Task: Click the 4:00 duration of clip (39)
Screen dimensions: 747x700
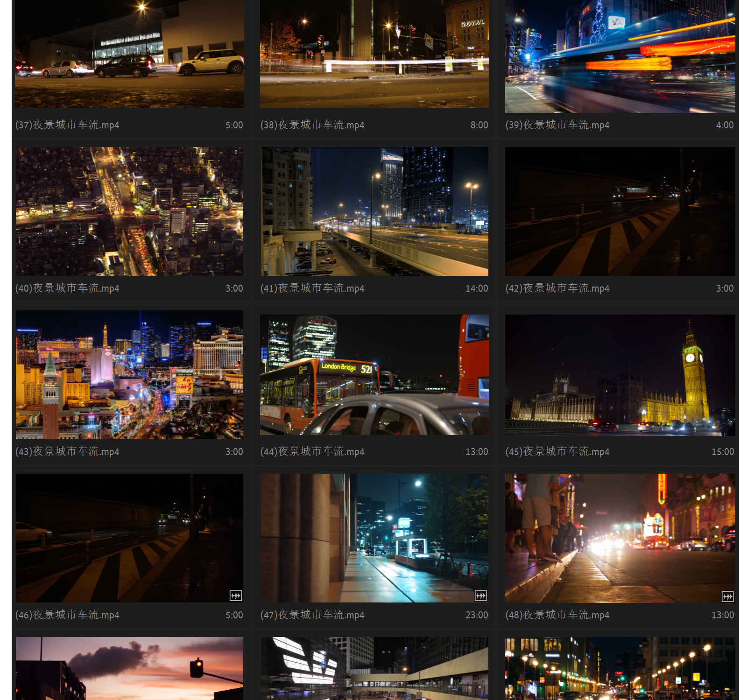Action: coord(725,125)
